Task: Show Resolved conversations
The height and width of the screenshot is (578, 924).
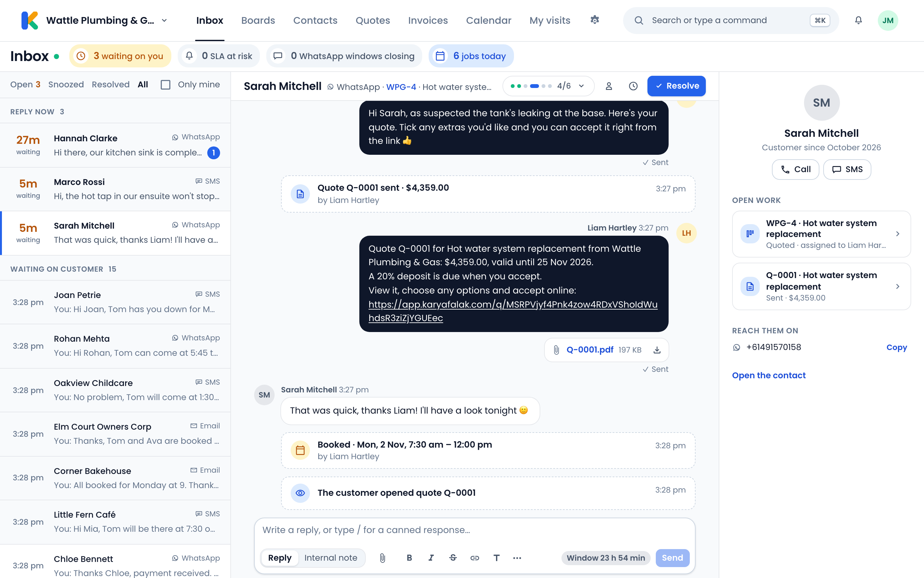Action: (x=111, y=84)
